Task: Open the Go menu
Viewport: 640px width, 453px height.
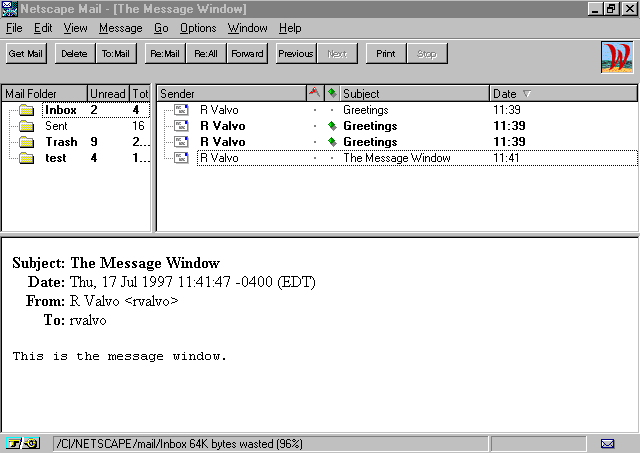Action: pos(161,28)
